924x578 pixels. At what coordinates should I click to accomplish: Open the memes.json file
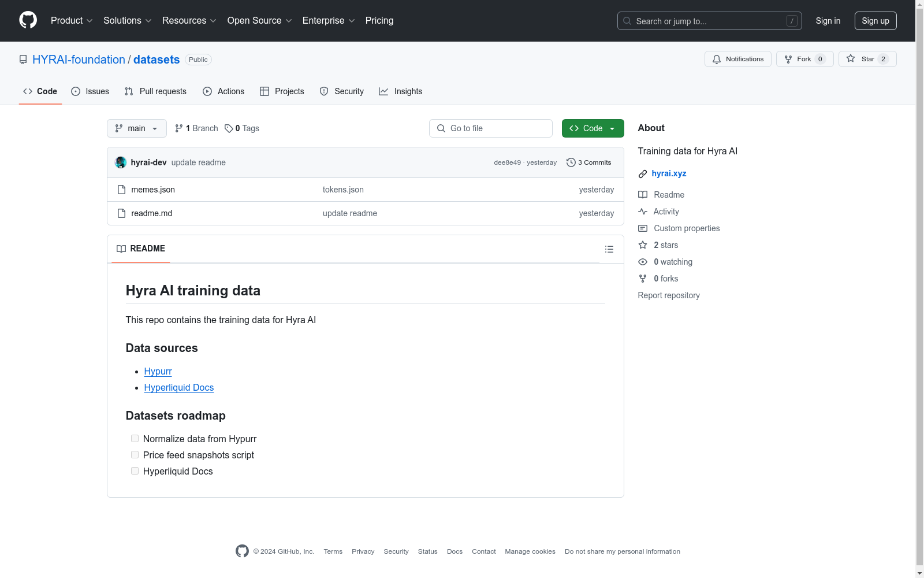pyautogui.click(x=153, y=190)
